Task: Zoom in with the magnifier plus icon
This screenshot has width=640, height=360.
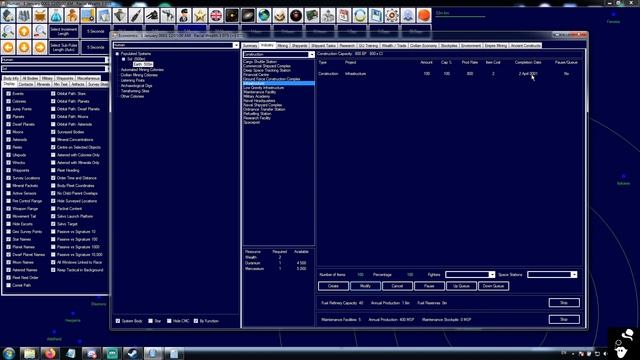Action: 8,31
